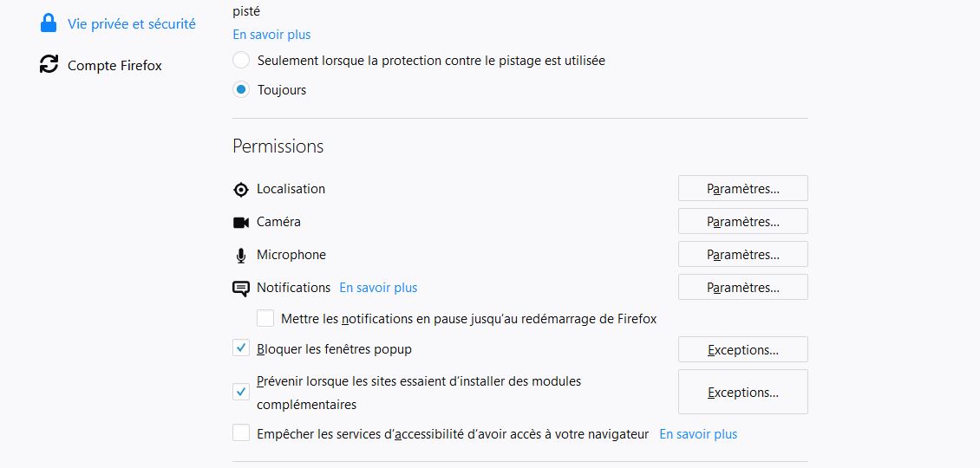Viewport: 980px width, 468px height.
Task: Click the Notifications speech bubble icon
Action: (241, 288)
